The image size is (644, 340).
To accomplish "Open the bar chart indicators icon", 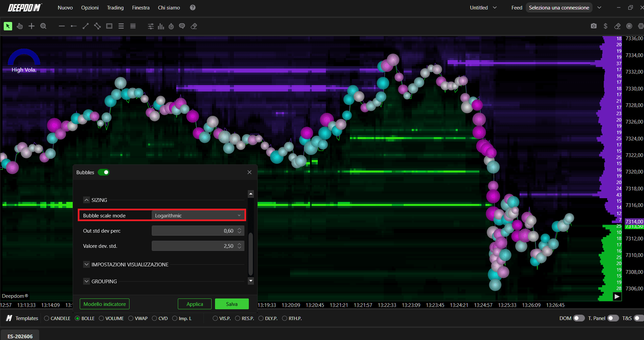I will tap(161, 26).
